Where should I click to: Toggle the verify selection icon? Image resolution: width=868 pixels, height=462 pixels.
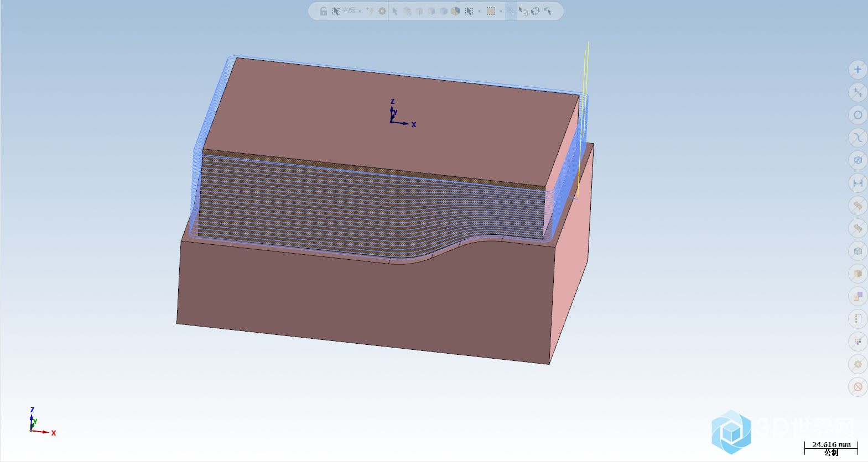point(511,11)
